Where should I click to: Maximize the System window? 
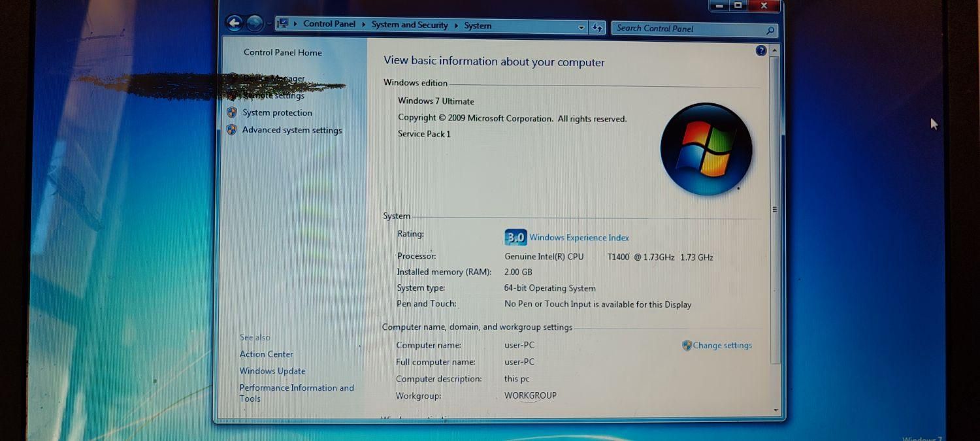pos(738,6)
